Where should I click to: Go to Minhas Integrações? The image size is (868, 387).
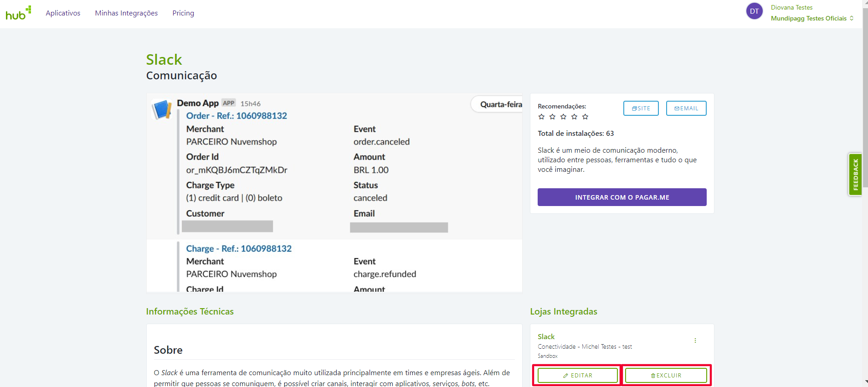pyautogui.click(x=126, y=13)
